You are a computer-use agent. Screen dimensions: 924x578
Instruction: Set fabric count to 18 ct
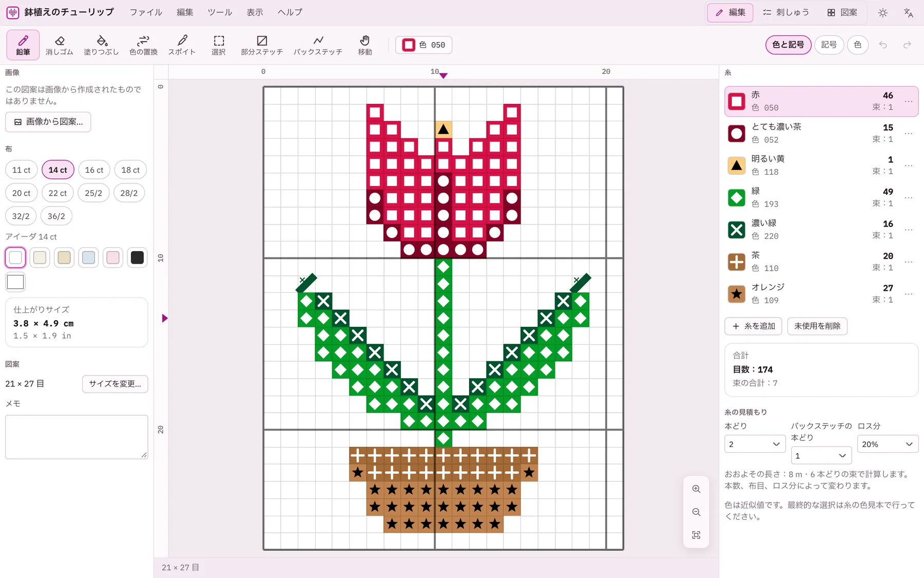[130, 170]
